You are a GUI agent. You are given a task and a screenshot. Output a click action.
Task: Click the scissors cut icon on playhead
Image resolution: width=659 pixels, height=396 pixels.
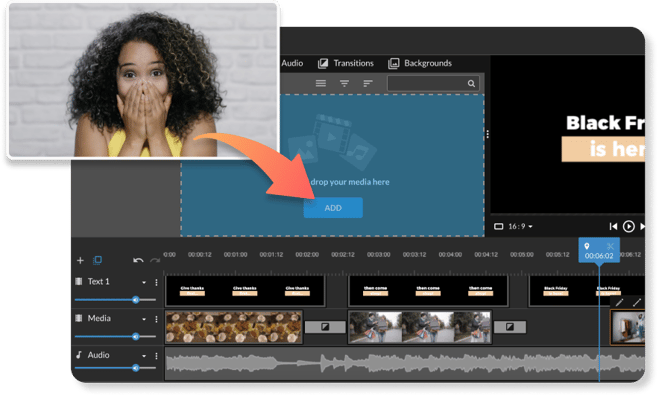coord(610,246)
